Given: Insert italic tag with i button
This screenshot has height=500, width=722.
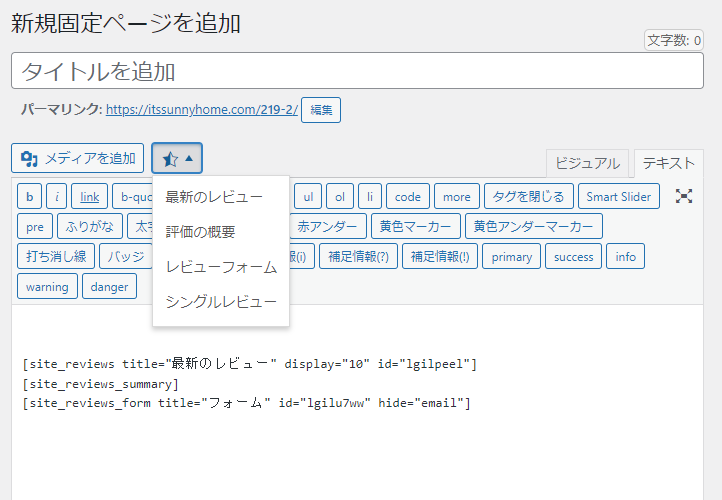Looking at the screenshot, I should coord(58,196).
